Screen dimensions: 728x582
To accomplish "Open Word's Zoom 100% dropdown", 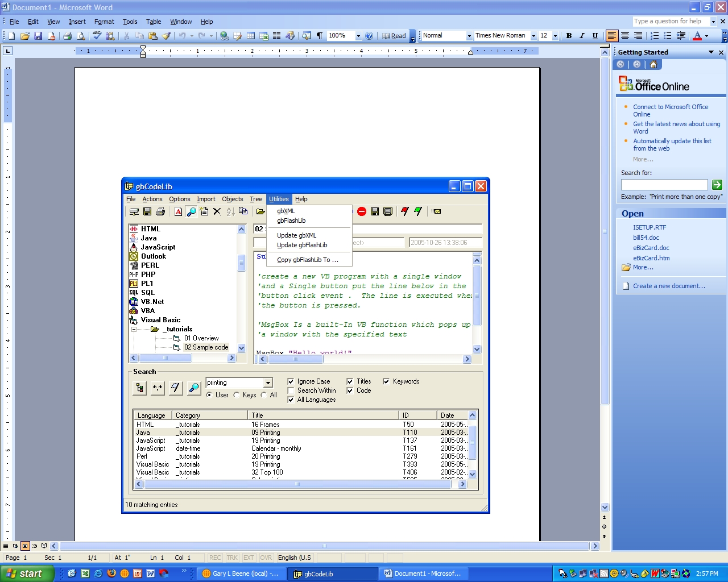I will click(x=358, y=36).
